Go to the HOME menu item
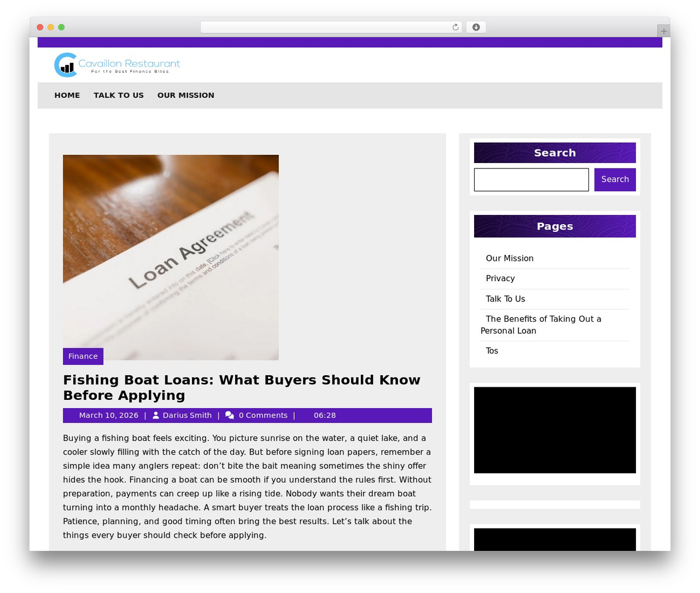This screenshot has height=593, width=700. (67, 95)
